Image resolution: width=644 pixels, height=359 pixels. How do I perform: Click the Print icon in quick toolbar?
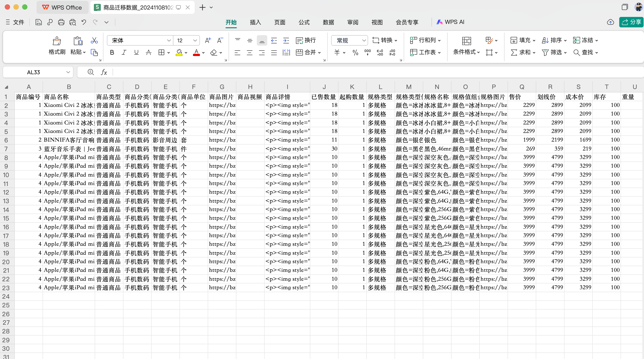coord(61,22)
